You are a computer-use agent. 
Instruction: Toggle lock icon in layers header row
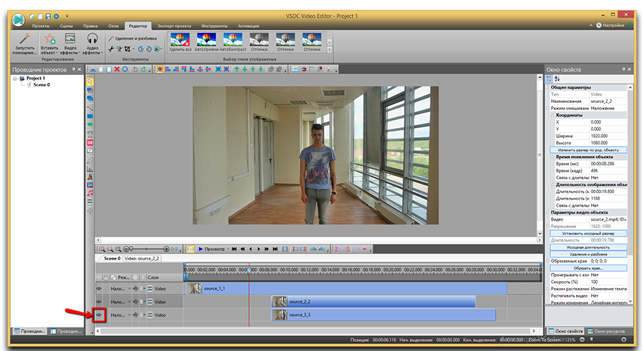click(x=106, y=277)
